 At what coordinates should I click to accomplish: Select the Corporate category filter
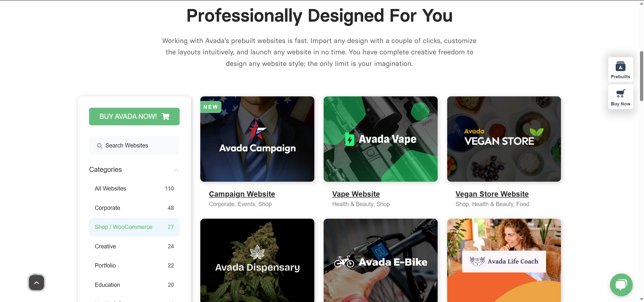[134, 208]
